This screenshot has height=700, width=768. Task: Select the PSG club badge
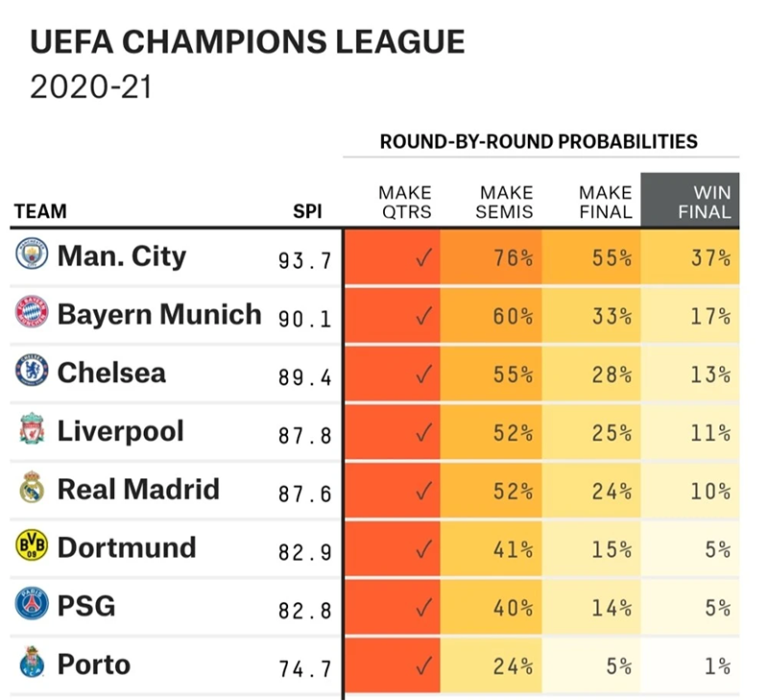point(32,603)
